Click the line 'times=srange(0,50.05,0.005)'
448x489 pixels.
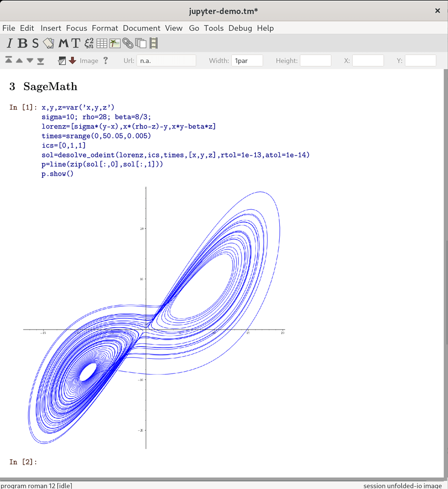coord(96,136)
